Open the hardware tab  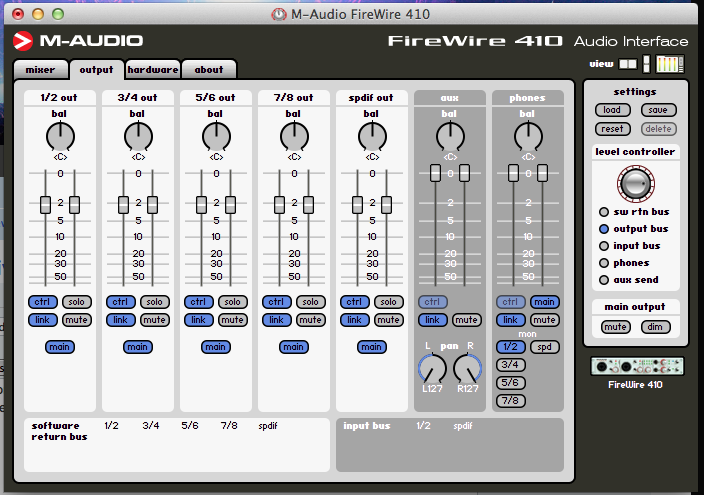tap(153, 69)
